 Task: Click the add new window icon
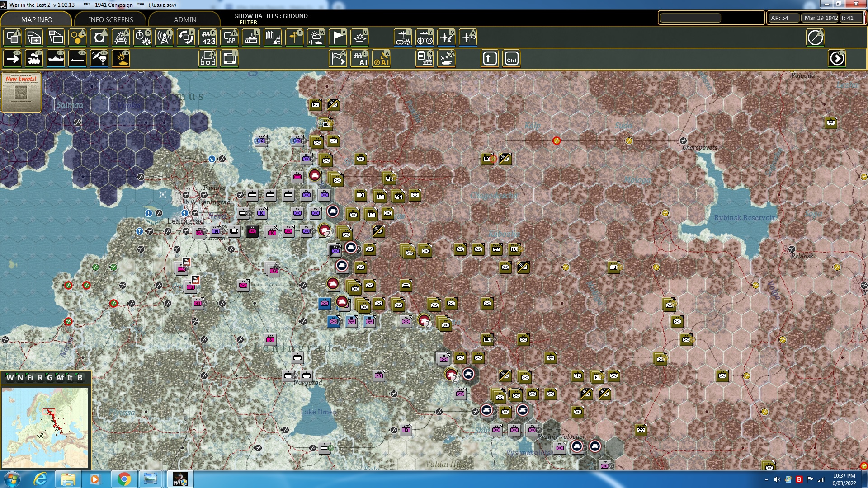34,38
